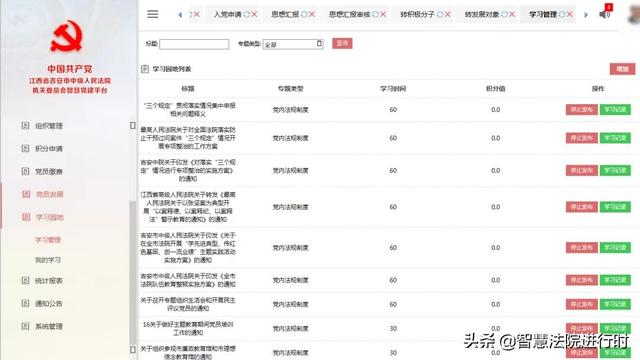Click the red 增加 add button
The width and height of the screenshot is (640, 360).
coord(622,69)
